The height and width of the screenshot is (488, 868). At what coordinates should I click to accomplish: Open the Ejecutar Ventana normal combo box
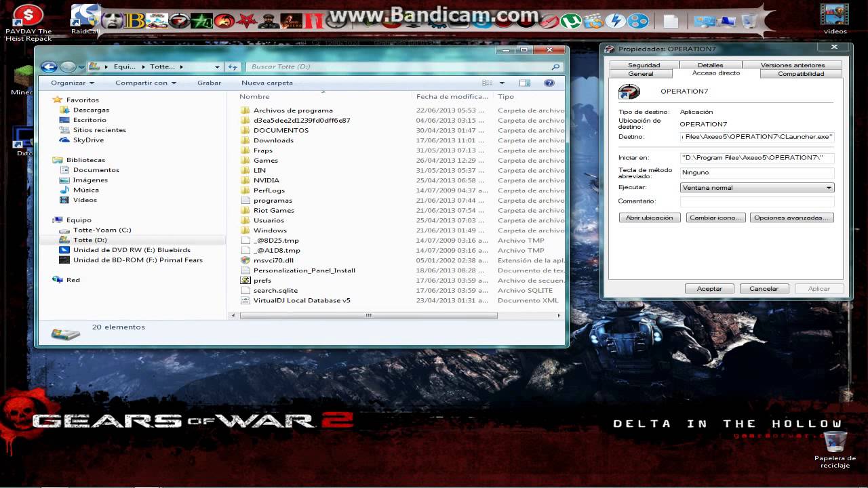[757, 188]
